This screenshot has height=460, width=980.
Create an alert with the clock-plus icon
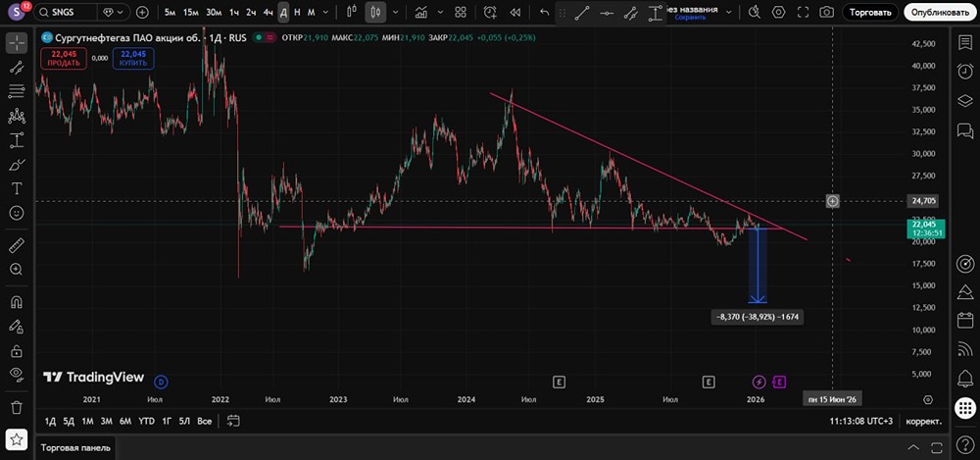490,12
